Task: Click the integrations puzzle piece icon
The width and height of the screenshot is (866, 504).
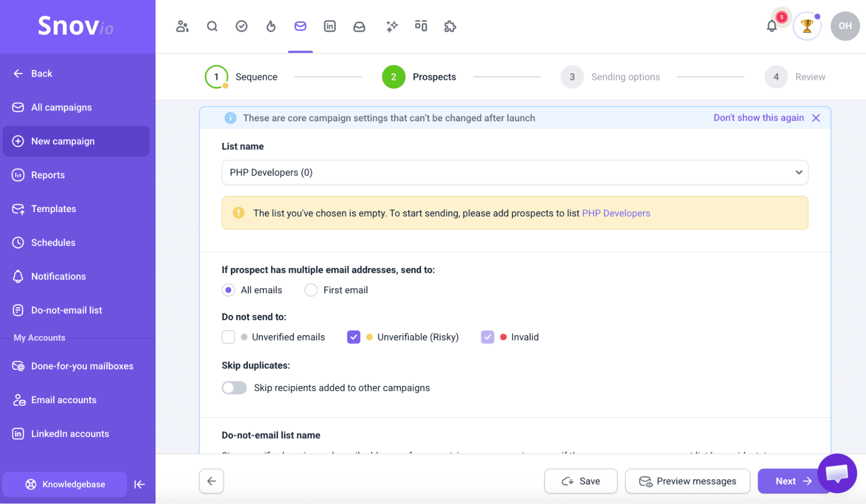Action: [450, 26]
